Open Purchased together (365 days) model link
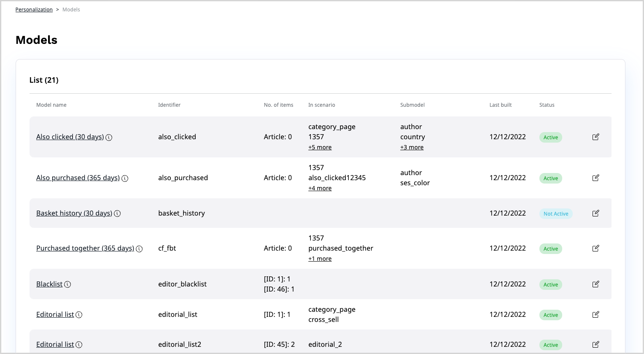 [85, 248]
